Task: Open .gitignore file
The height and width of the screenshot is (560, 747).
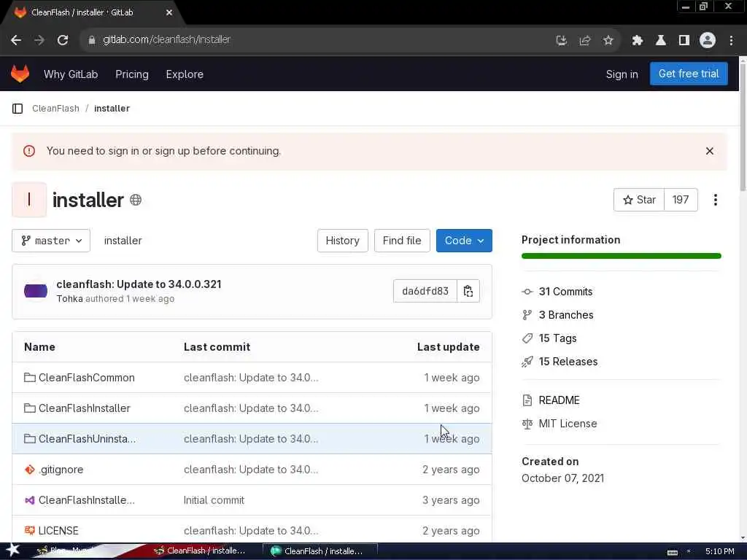Action: click(61, 470)
